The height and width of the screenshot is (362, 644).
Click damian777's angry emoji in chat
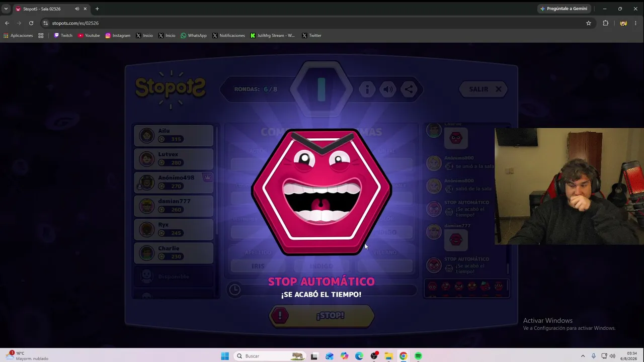(456, 240)
